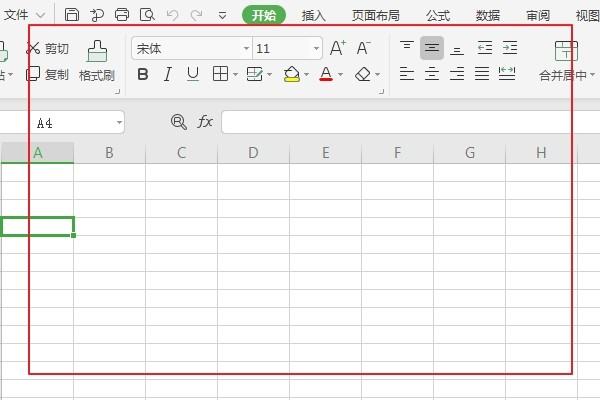Click 合并居中 merge and center
Viewport: 600px width, 400px height.
566,61
